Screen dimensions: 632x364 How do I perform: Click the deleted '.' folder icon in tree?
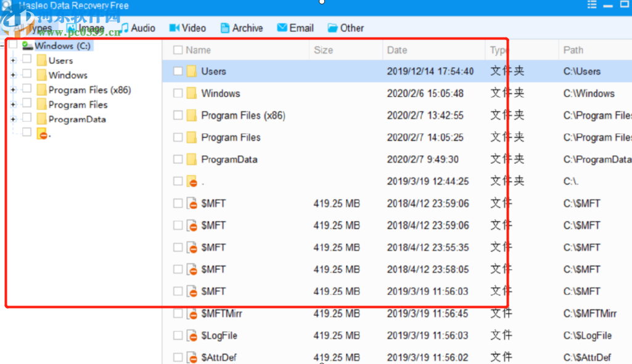click(42, 134)
